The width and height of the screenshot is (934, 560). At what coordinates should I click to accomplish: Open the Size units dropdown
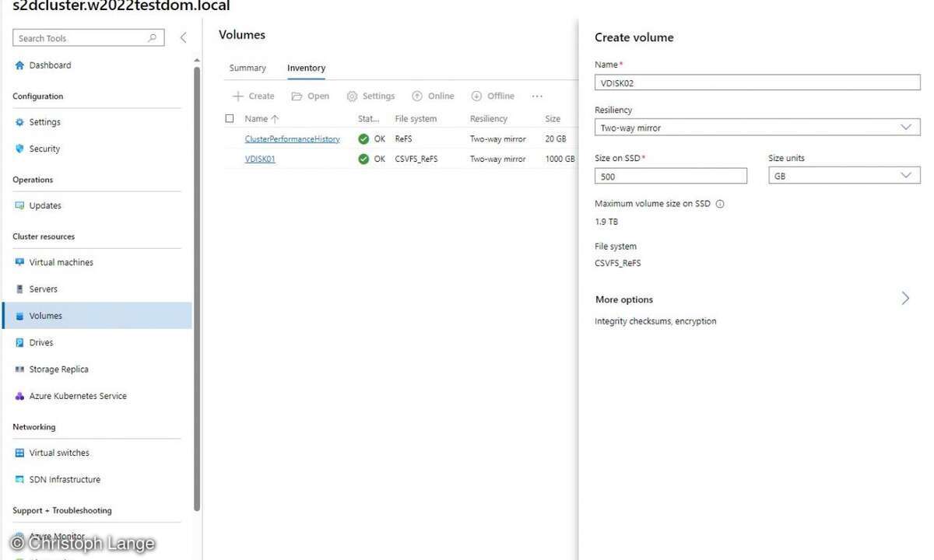coord(844,176)
